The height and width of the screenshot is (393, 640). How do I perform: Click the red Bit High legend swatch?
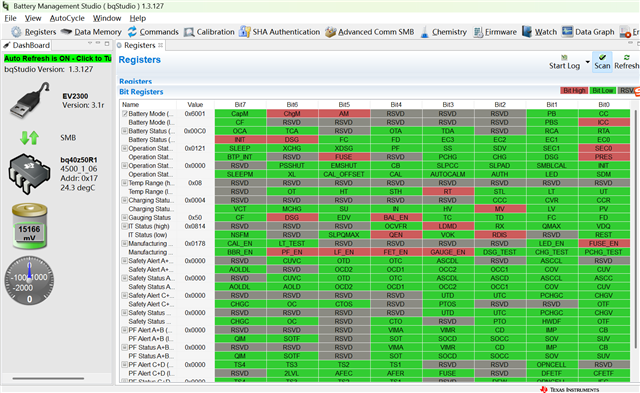click(574, 91)
